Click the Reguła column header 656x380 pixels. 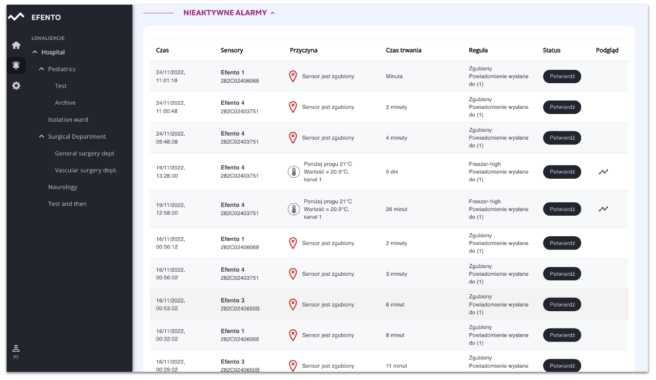(x=478, y=50)
